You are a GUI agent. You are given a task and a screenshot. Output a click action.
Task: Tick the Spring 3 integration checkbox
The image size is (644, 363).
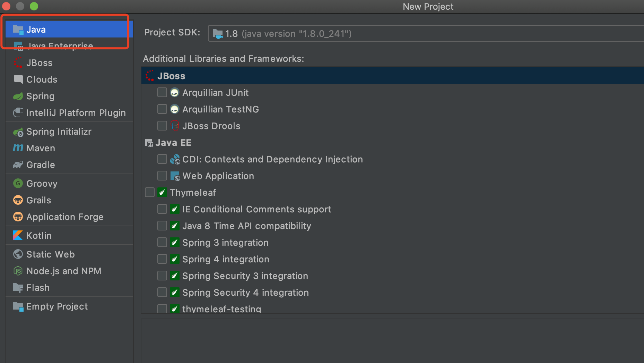tap(162, 243)
